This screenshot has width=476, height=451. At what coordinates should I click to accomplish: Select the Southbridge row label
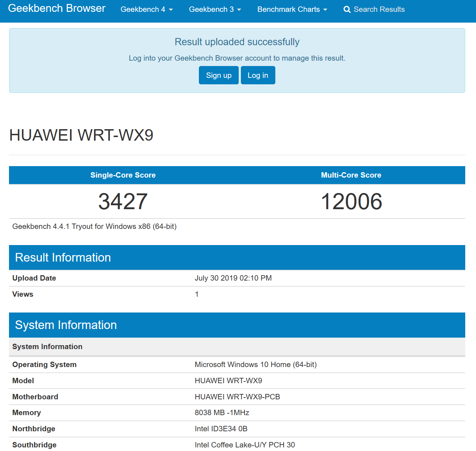pos(34,445)
